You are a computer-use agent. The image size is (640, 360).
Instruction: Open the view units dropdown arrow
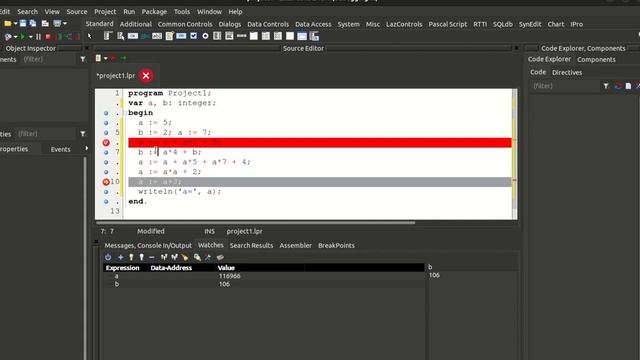[x=64, y=23]
